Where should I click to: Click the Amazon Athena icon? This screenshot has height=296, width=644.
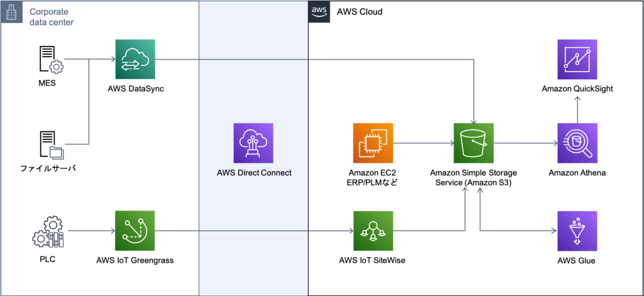point(577,143)
